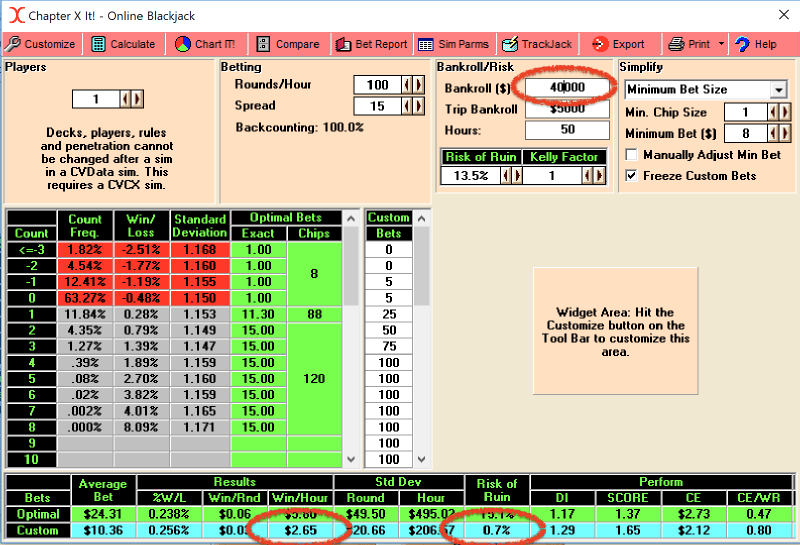Decrease Spread with left arrow
Image resolution: width=800 pixels, height=545 pixels.
pyautogui.click(x=407, y=106)
